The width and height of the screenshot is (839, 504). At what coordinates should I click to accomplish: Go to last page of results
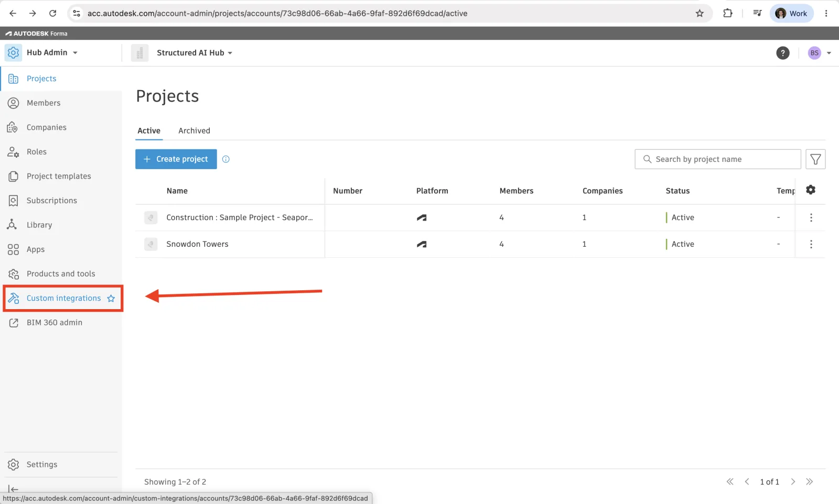coord(810,482)
